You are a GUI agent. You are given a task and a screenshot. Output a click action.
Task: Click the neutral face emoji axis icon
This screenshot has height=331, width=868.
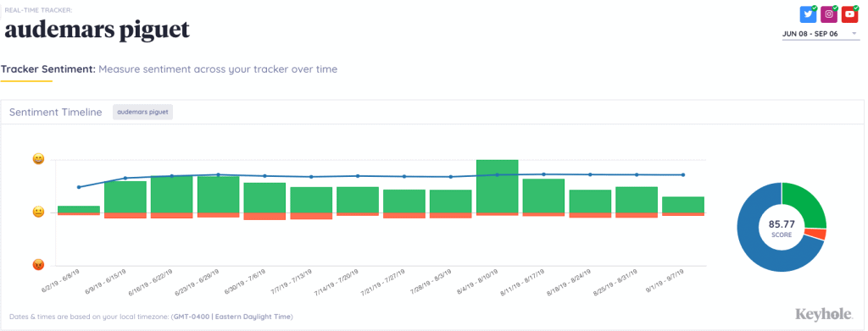(x=38, y=212)
